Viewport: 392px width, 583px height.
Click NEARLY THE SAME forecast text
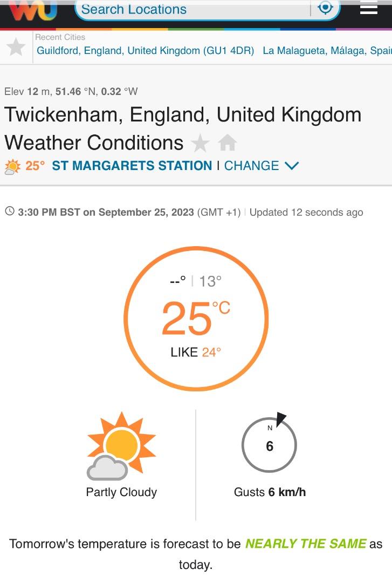[306, 544]
